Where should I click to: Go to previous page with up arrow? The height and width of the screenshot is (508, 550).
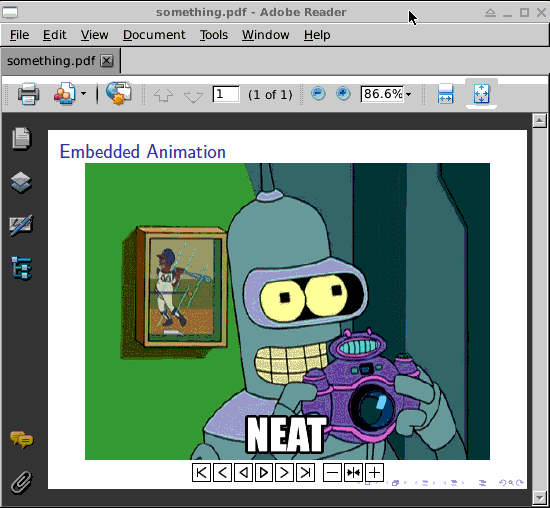coord(163,95)
